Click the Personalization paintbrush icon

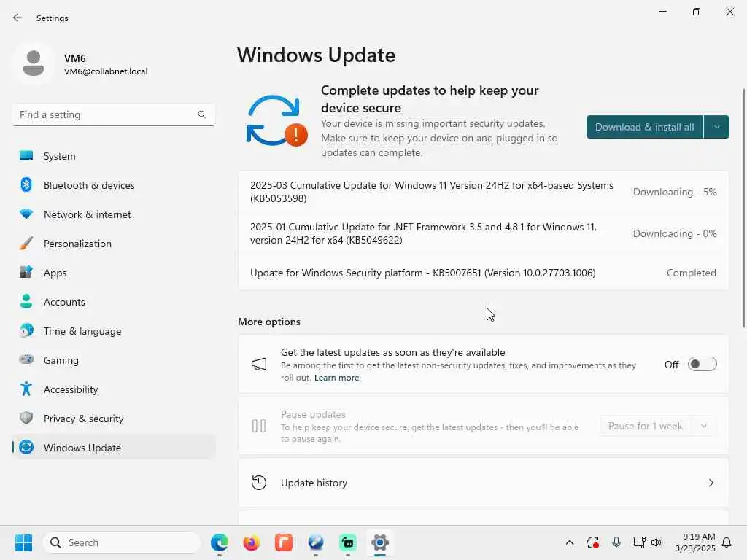pos(26,244)
